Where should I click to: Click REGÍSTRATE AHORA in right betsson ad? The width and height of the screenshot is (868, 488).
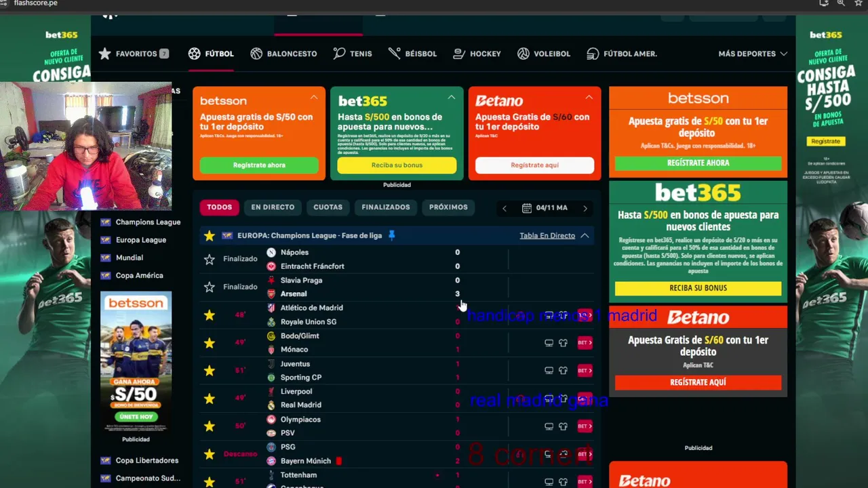[698, 163]
